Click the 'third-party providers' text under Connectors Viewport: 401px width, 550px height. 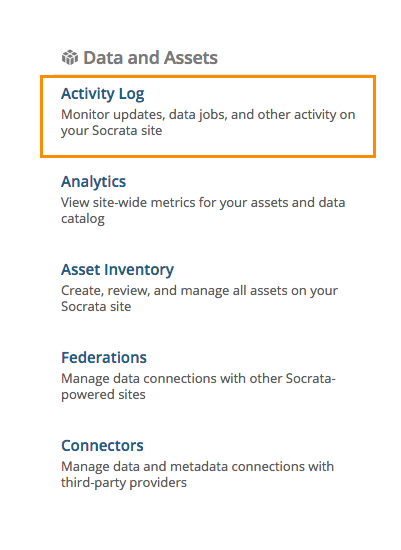point(124,483)
